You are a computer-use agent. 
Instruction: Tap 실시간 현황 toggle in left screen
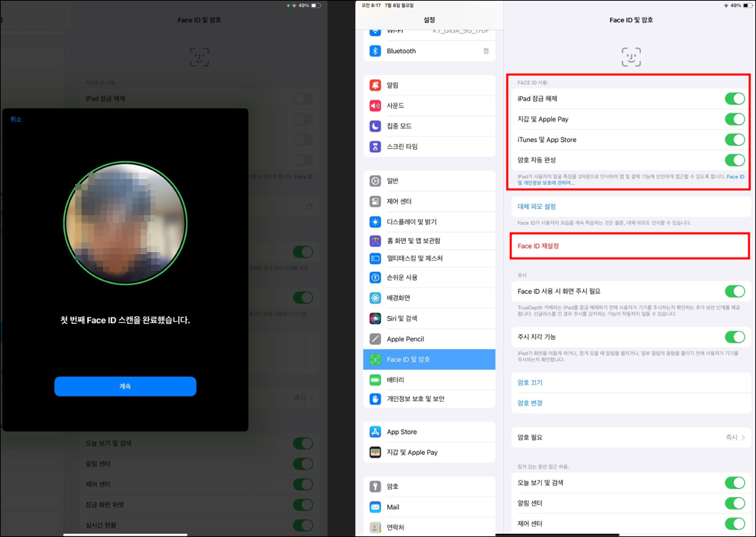303,525
